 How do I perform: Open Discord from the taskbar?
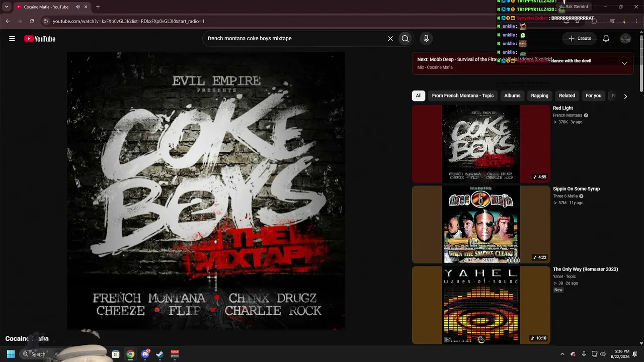pyautogui.click(x=145, y=354)
